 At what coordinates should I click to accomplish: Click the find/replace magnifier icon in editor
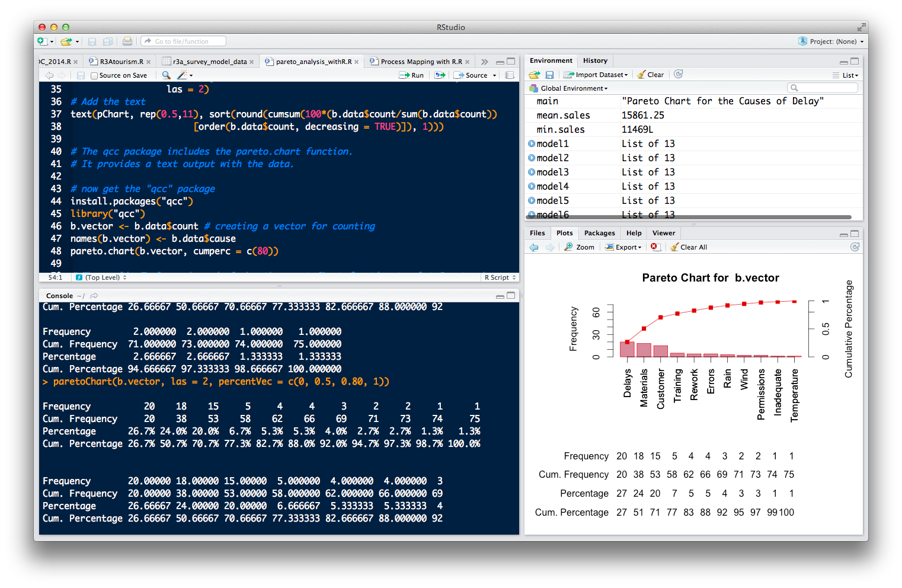pyautogui.click(x=167, y=75)
